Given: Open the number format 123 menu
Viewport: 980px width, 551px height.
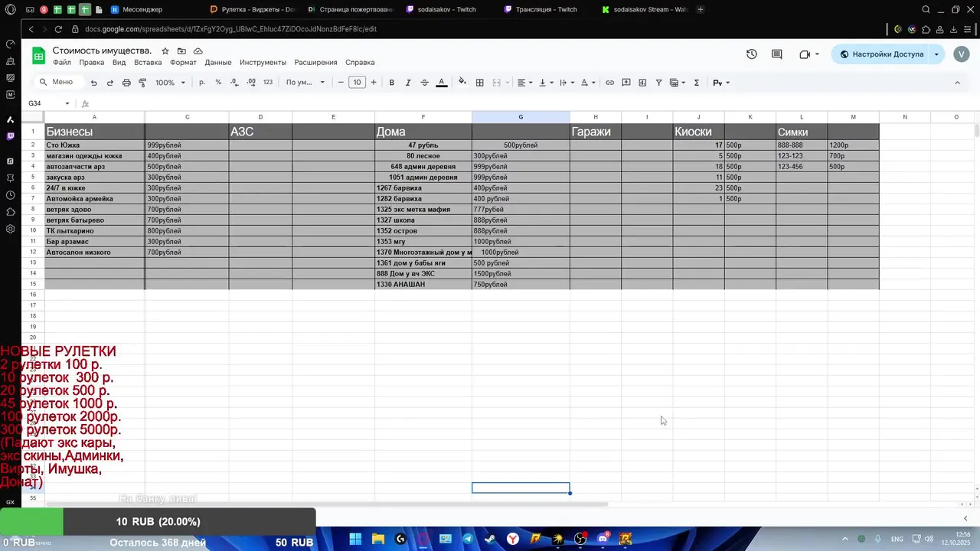Looking at the screenshot, I should (268, 83).
